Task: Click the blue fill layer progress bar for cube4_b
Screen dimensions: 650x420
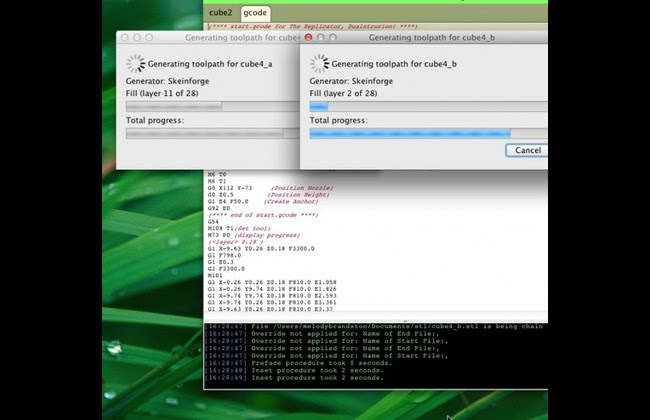Action: point(429,107)
